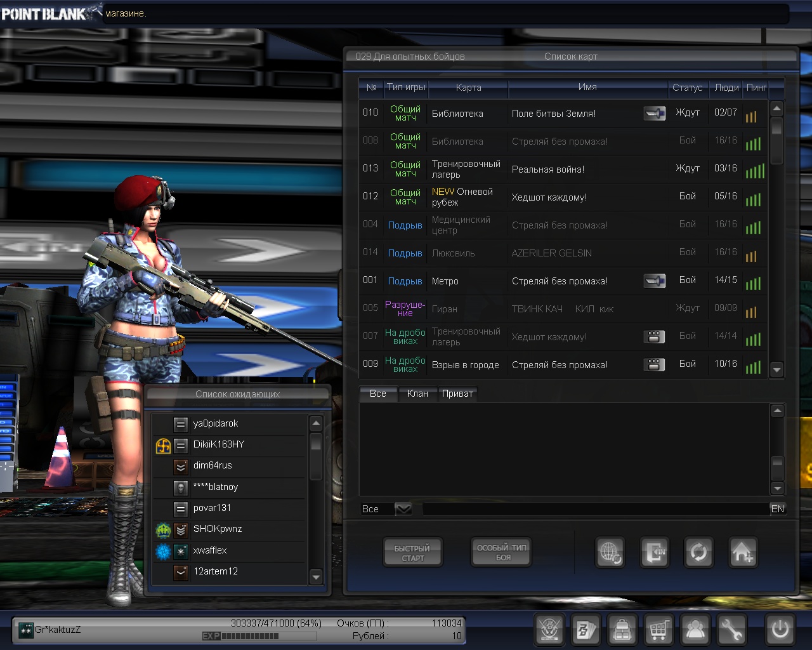Sort rooms by the Люди column header

pos(727,88)
